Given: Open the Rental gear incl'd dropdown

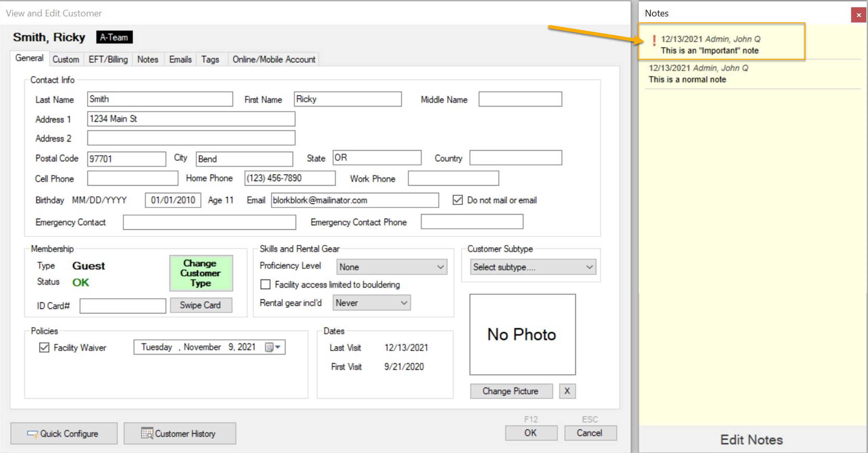Looking at the screenshot, I should pos(371,303).
